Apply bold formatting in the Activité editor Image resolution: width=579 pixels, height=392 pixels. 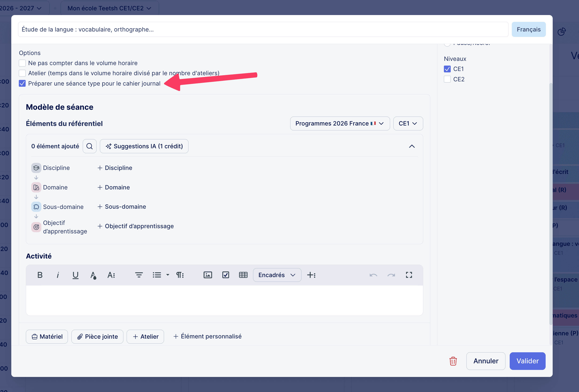tap(40, 275)
